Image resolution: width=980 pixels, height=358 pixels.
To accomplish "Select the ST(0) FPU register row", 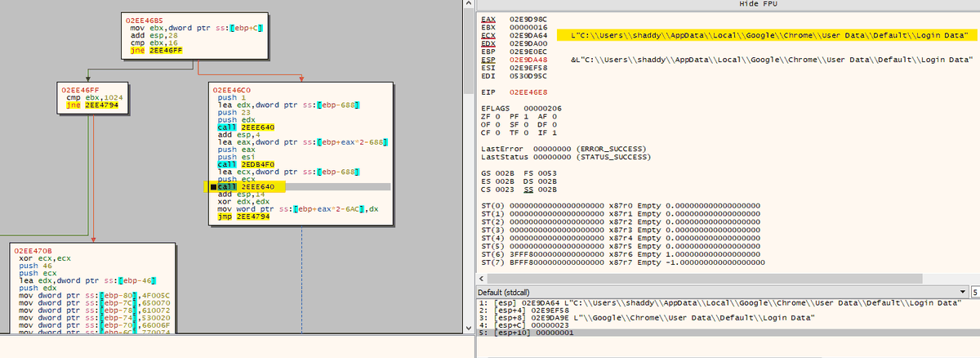I will (x=621, y=205).
